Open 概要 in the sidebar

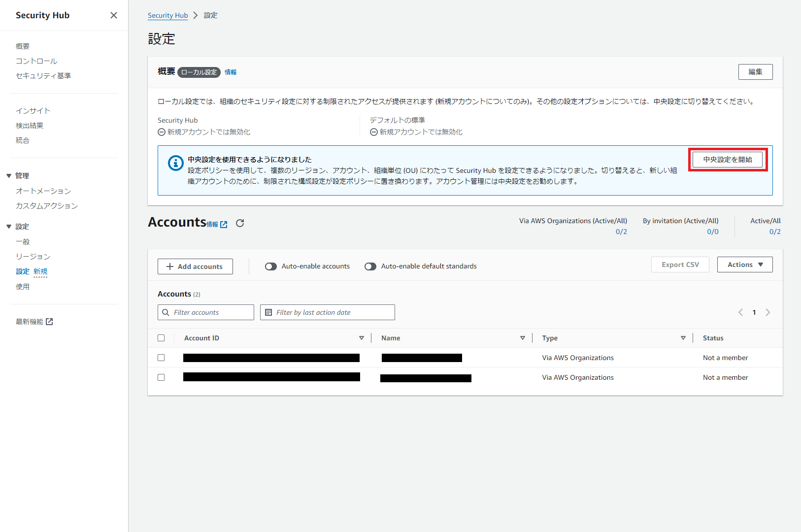click(23, 46)
